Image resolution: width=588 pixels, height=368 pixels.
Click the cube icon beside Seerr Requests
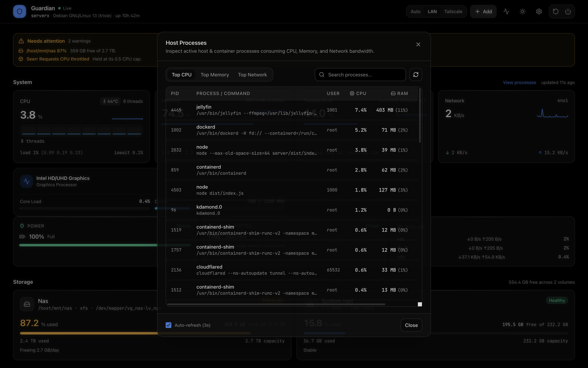21,59
